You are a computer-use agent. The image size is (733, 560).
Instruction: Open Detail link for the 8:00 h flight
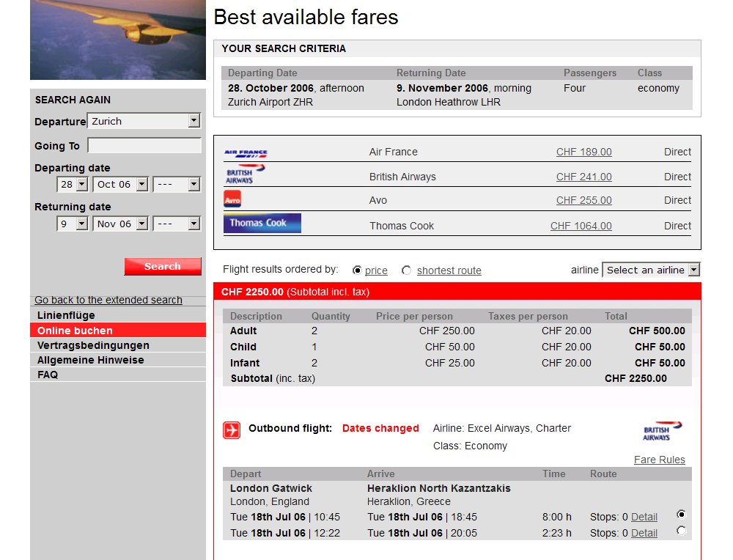[x=644, y=517]
